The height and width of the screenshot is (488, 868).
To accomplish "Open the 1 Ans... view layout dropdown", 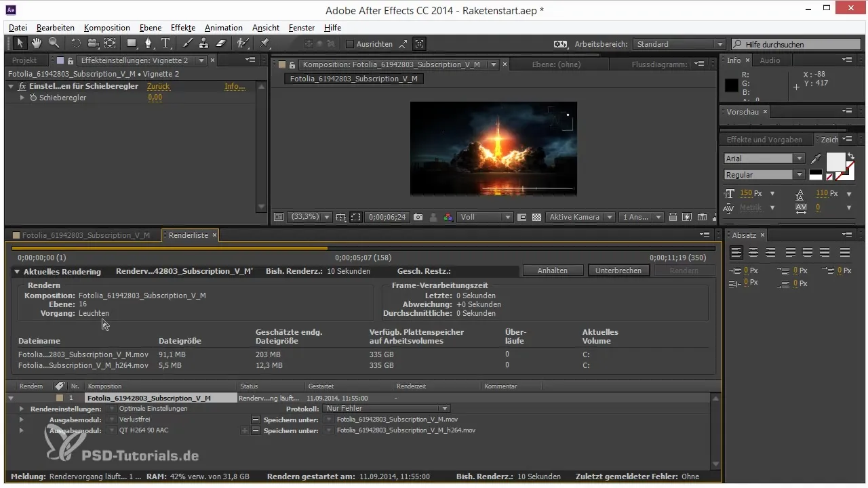I will pos(641,218).
